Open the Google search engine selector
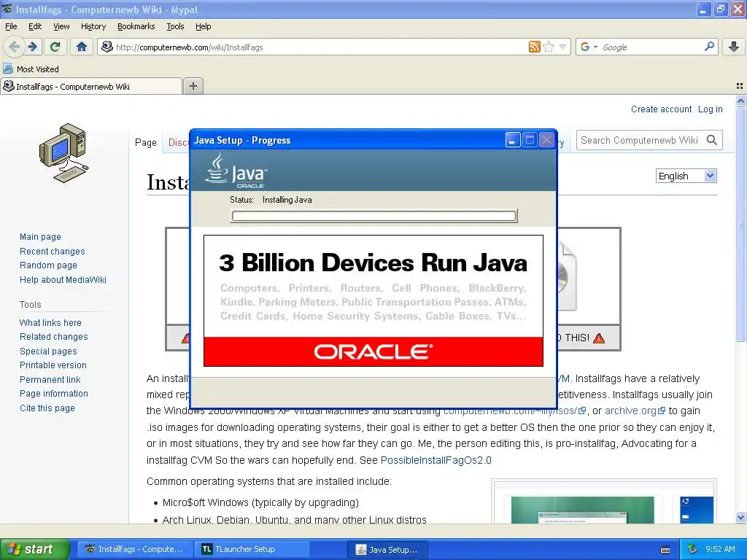This screenshot has width=747, height=560. tap(589, 47)
